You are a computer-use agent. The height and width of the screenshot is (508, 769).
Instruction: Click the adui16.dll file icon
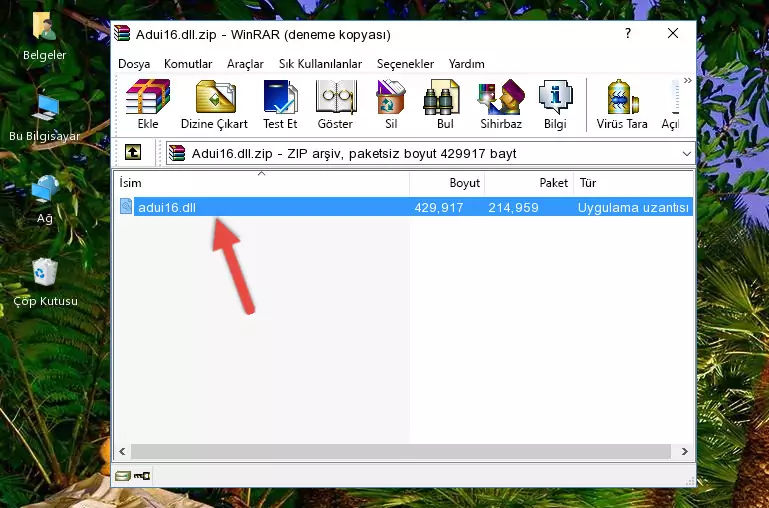coord(126,206)
